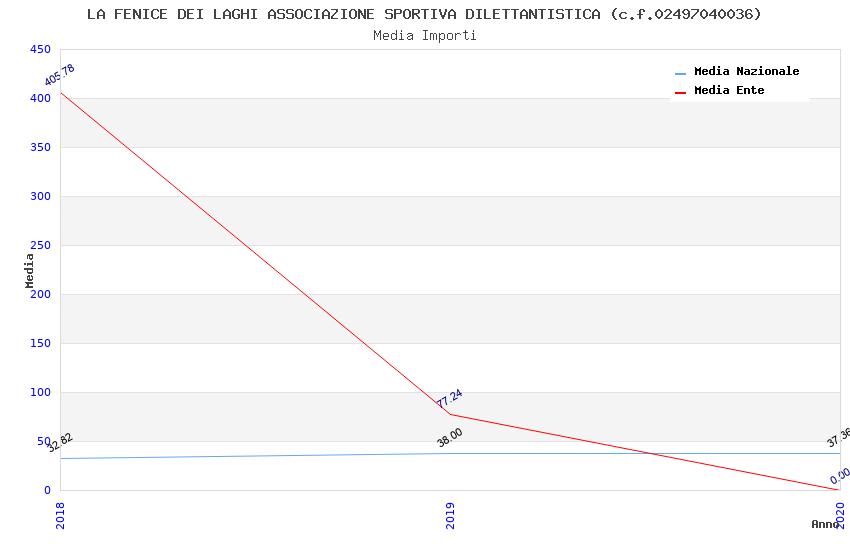Click the Media Nazionale legend label
This screenshot has width=850, height=550.
pyautogui.click(x=746, y=71)
